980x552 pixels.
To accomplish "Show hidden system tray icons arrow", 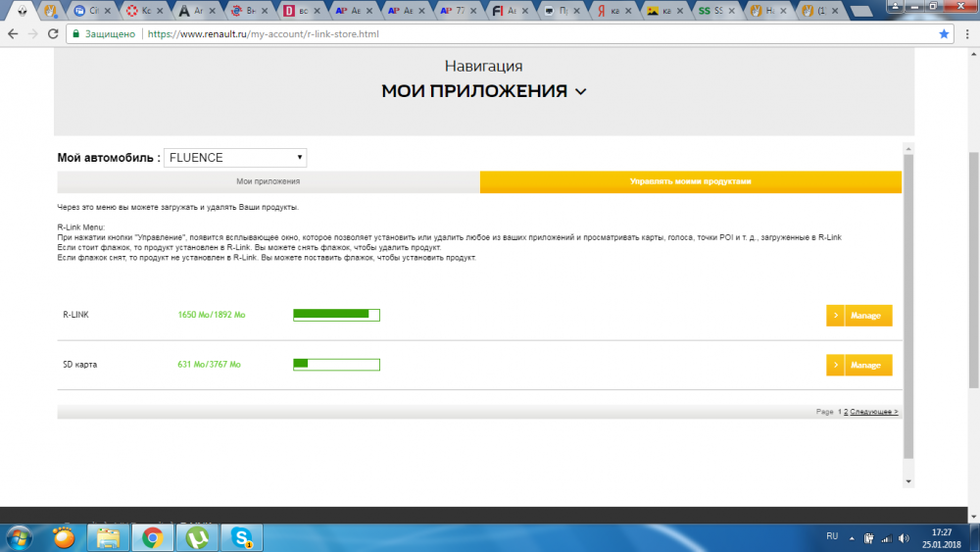I will click(x=852, y=538).
